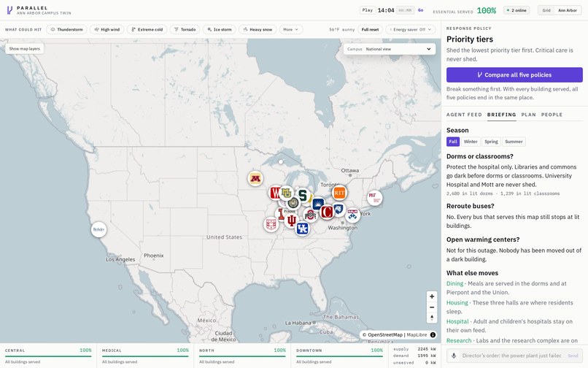The image size is (588, 368).
Task: Switch to the Plan tab
Action: click(x=528, y=115)
